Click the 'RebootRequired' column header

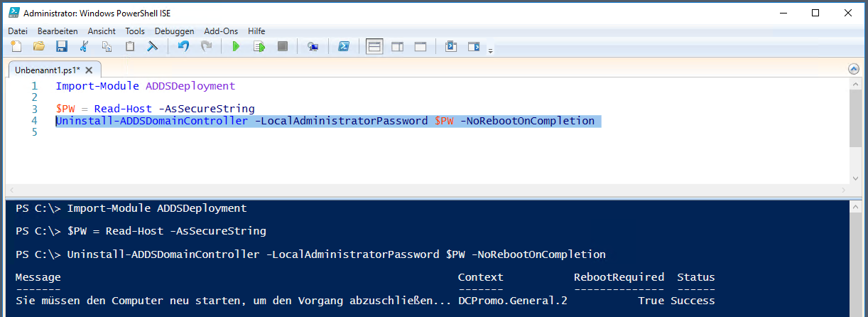tap(619, 277)
